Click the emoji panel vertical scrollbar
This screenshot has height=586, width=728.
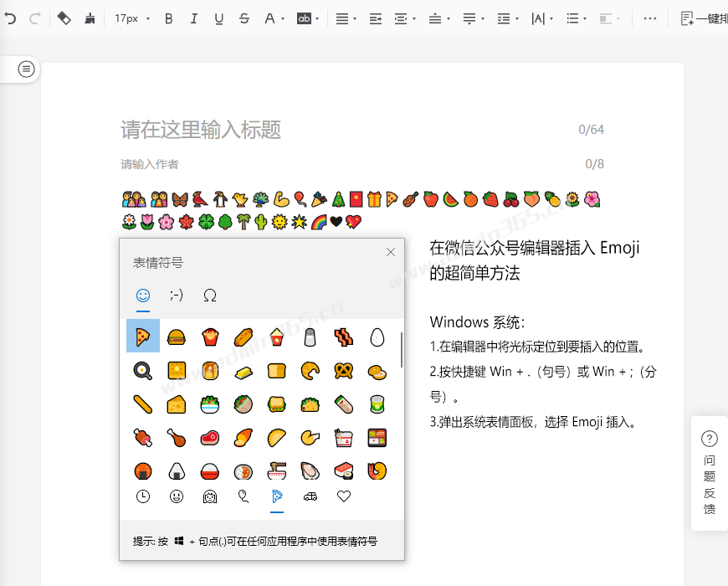(x=402, y=350)
